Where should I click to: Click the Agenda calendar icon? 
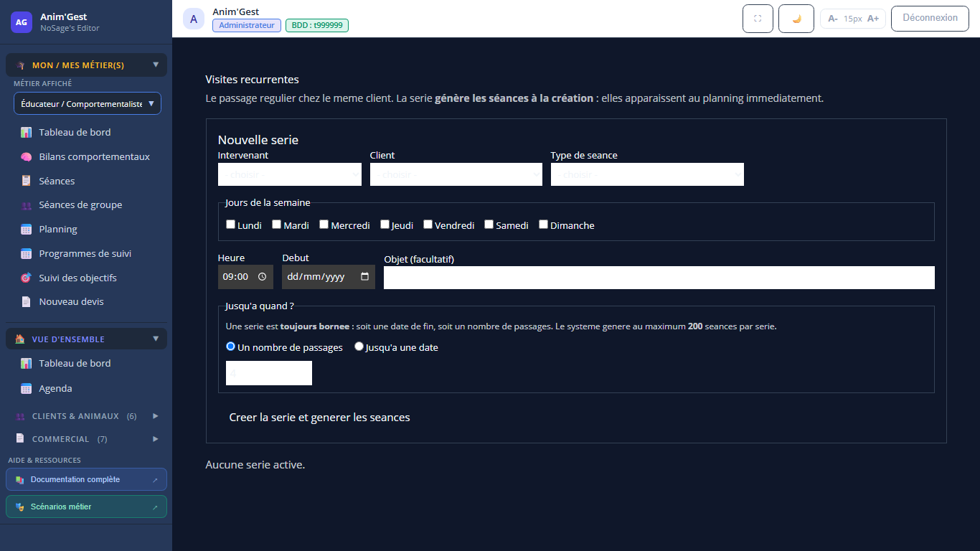point(27,388)
